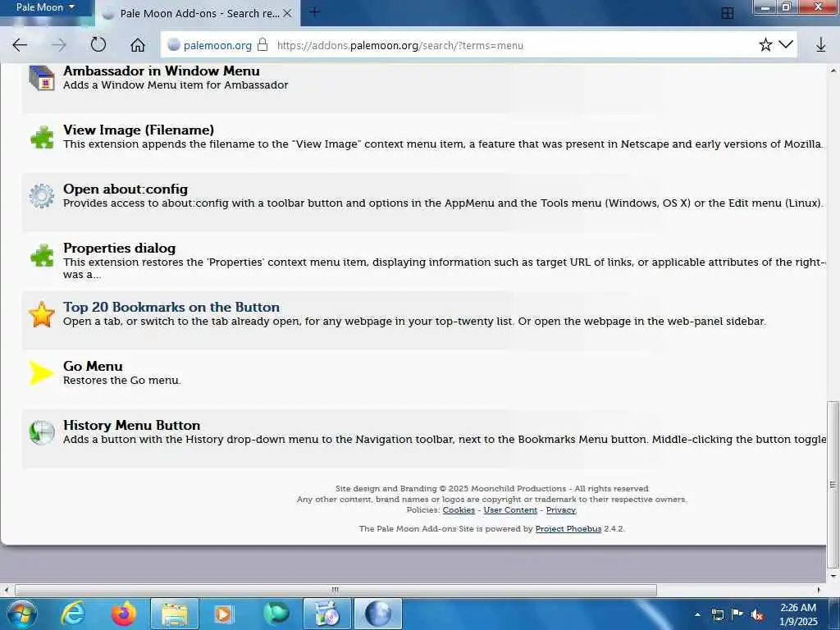The height and width of the screenshot is (630, 840).
Task: Reload the current page
Action: (x=98, y=44)
